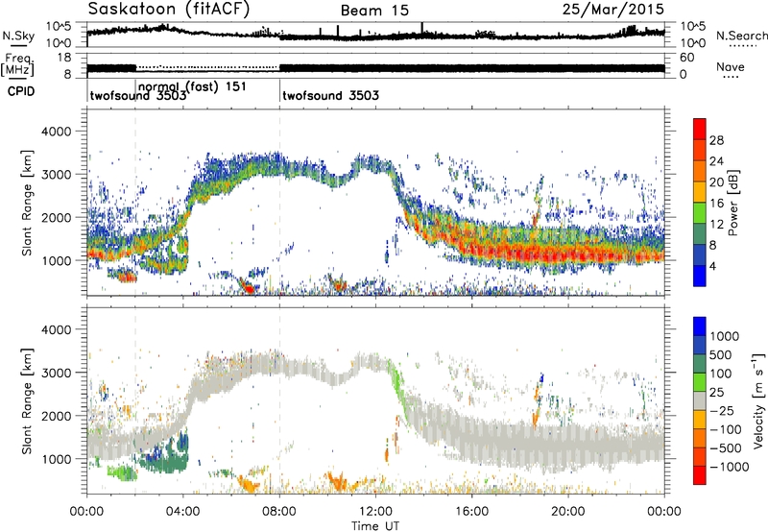
Task: Click the 04:00 time axis label
Action: [183, 512]
